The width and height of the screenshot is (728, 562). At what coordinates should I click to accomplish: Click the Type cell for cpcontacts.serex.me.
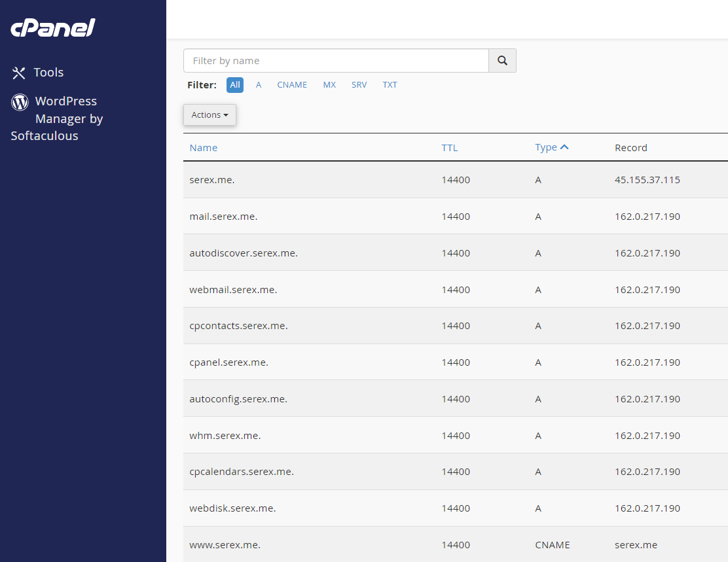[538, 326]
